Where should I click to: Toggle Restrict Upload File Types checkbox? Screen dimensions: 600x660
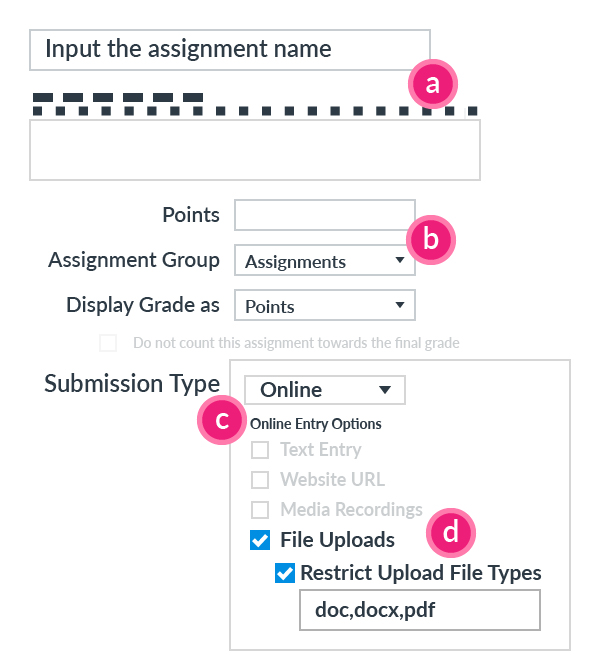point(285,573)
